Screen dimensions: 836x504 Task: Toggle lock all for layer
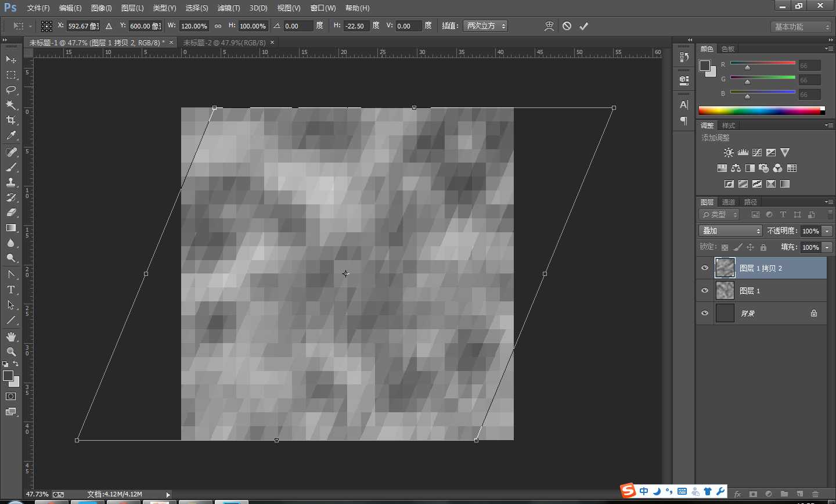(x=763, y=247)
